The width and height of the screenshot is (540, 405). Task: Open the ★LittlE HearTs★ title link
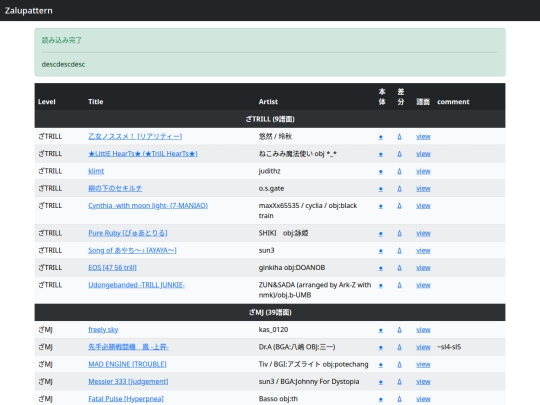coord(143,154)
